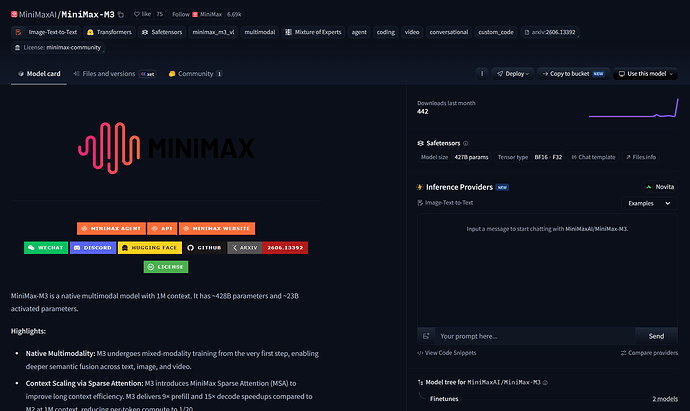Open the Discord badge

click(x=93, y=248)
